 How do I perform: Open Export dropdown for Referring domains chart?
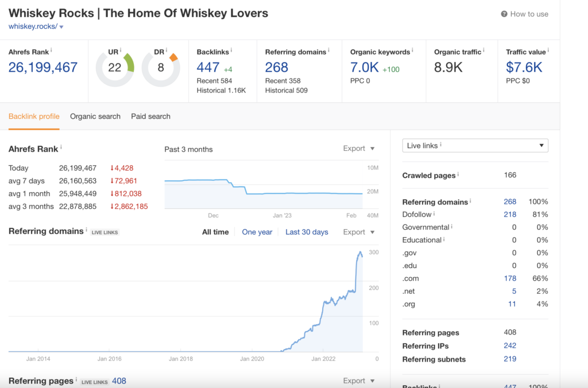pyautogui.click(x=358, y=232)
